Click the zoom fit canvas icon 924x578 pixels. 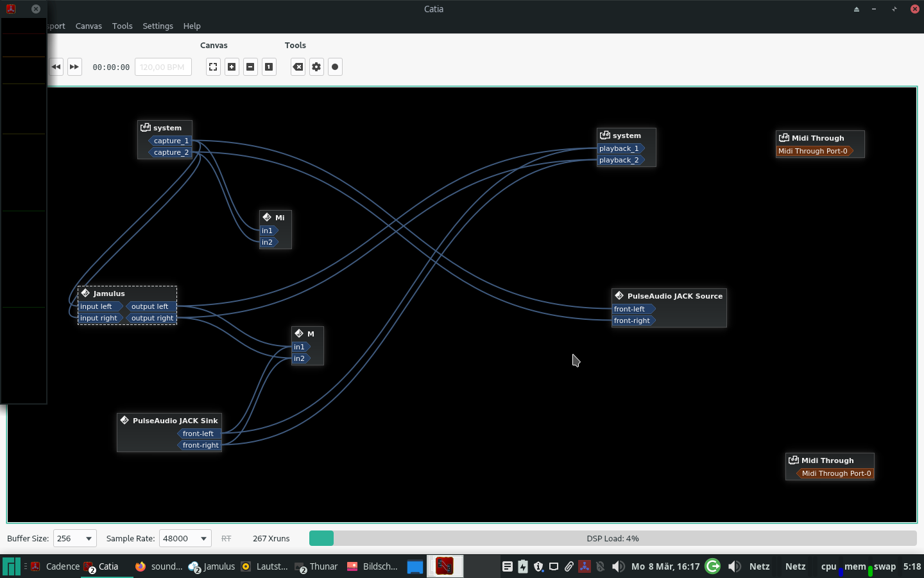(213, 67)
